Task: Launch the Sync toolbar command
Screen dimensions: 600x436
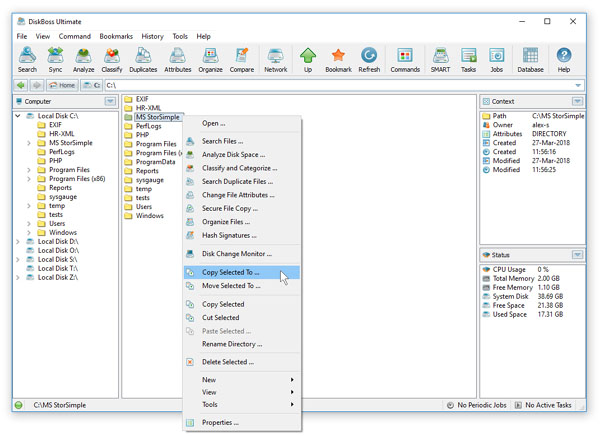Action: pyautogui.click(x=55, y=60)
